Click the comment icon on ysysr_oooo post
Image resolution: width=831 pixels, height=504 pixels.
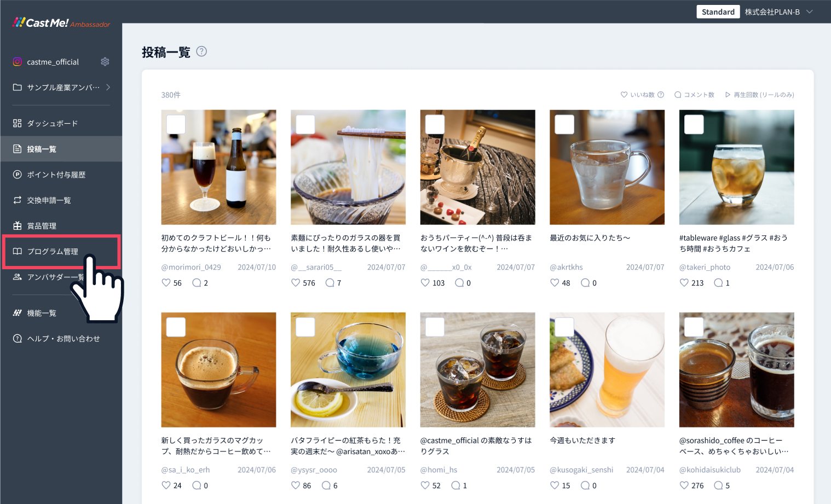pos(326,485)
